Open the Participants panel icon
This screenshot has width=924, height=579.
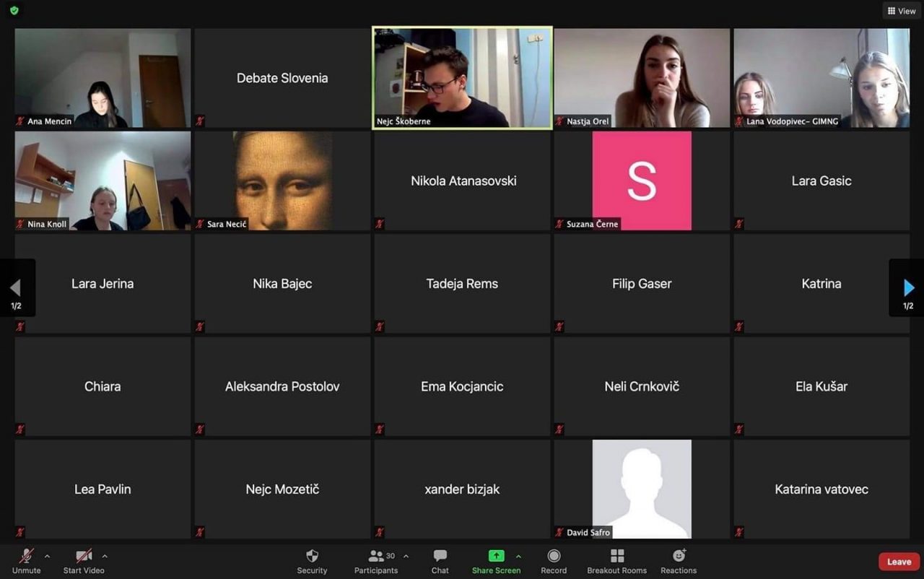[x=376, y=556]
